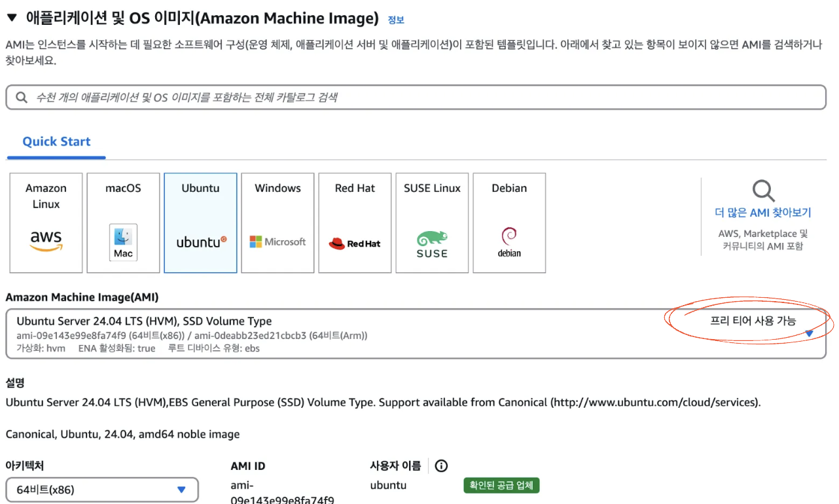Select the Amazon Linux AMI card
Screen dimensions: 839x504
tap(46, 223)
